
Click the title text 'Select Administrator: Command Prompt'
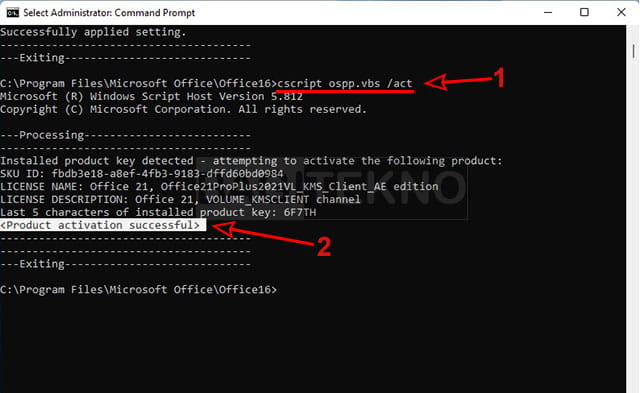(x=109, y=13)
